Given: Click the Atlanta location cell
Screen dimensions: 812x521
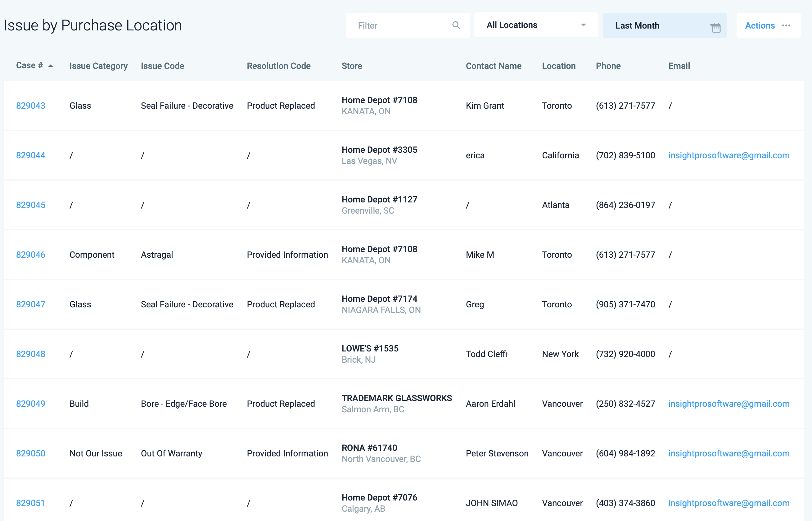Looking at the screenshot, I should 556,205.
